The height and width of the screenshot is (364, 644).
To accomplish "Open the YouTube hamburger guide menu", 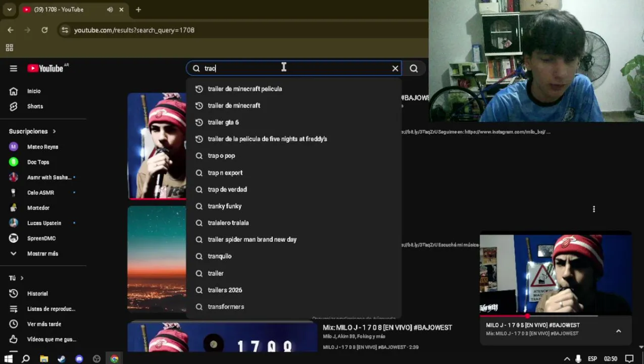I will pos(14,68).
